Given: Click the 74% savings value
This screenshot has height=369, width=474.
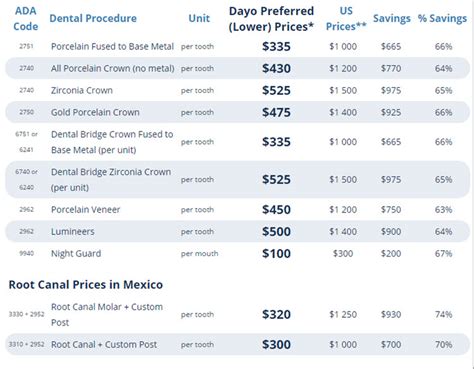Looking at the screenshot, I should [443, 314].
